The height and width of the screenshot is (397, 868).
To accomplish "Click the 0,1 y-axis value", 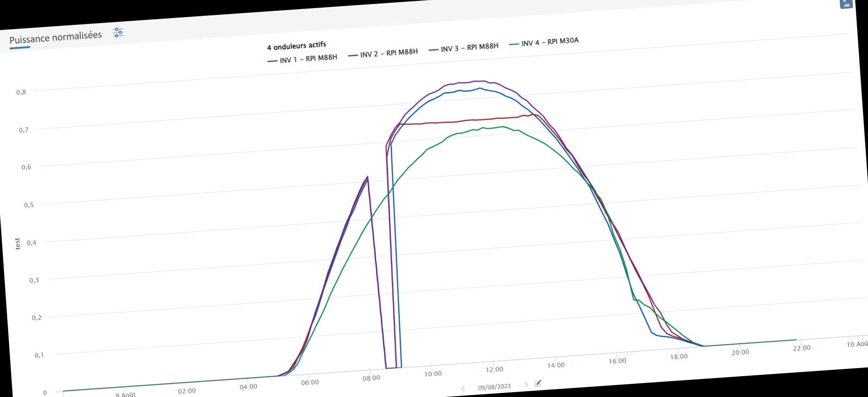I will tap(39, 355).
